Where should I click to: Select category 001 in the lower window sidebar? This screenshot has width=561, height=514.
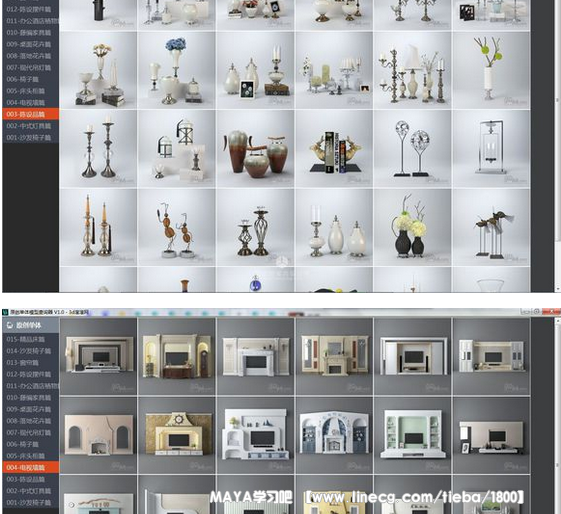31,503
